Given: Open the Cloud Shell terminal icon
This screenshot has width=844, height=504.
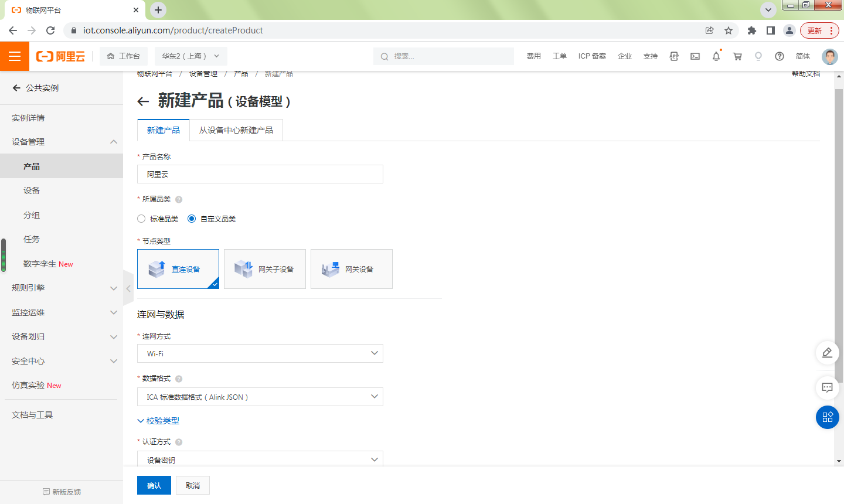Looking at the screenshot, I should tap(695, 56).
